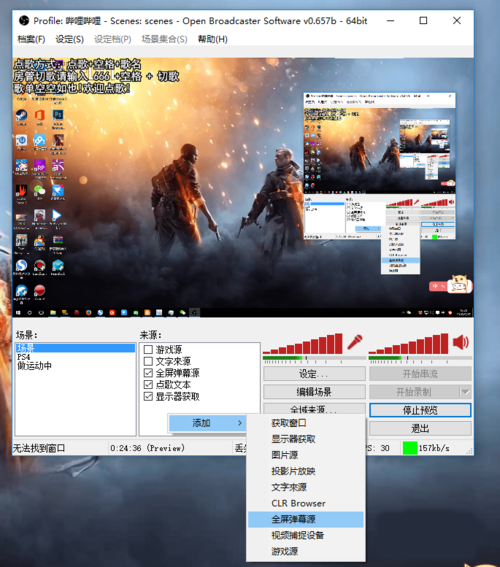Click the OBS logo in the title bar

tap(24, 21)
